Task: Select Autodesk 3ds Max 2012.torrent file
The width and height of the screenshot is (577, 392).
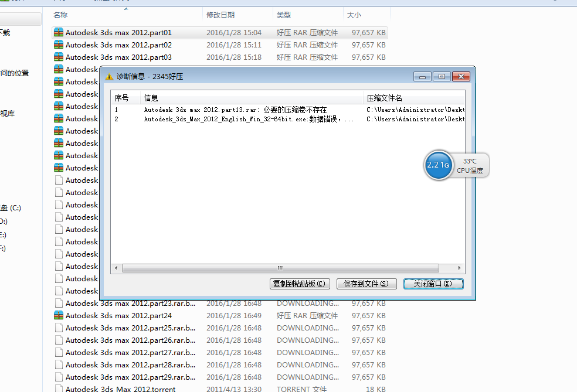Action: pyautogui.click(x=220, y=388)
